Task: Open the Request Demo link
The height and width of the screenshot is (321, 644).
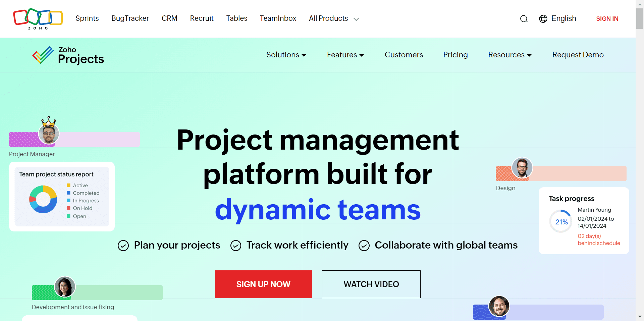Action: coord(578,55)
